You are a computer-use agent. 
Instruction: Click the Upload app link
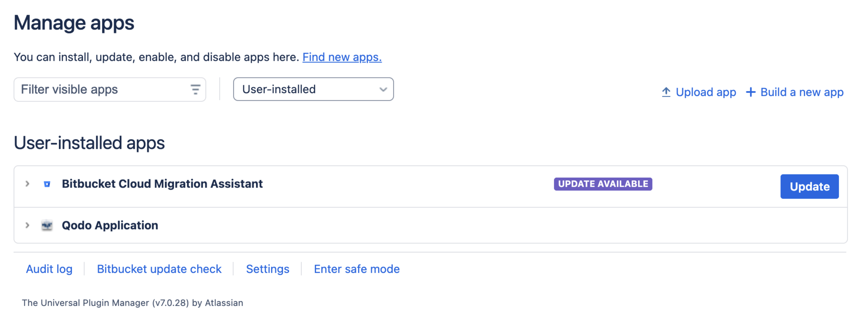click(x=705, y=92)
